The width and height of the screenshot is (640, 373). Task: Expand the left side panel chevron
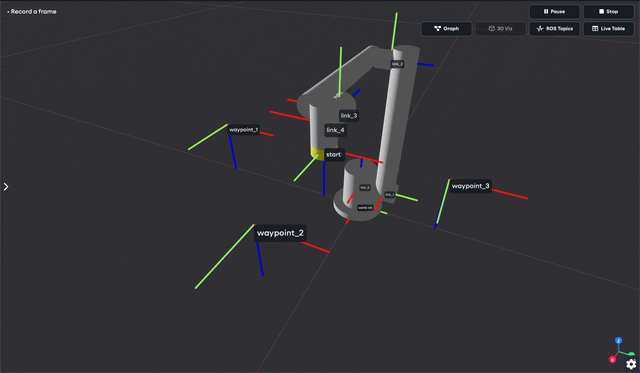pos(6,186)
